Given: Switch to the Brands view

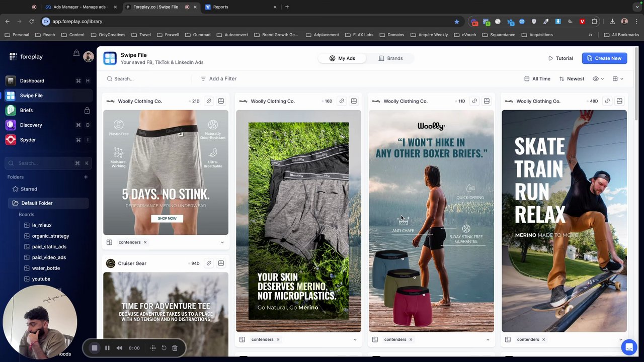Looking at the screenshot, I should [390, 58].
